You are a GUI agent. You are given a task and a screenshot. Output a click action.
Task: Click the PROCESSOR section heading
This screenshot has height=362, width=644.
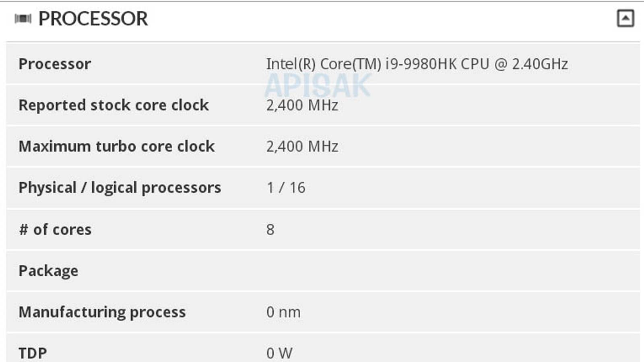point(93,19)
